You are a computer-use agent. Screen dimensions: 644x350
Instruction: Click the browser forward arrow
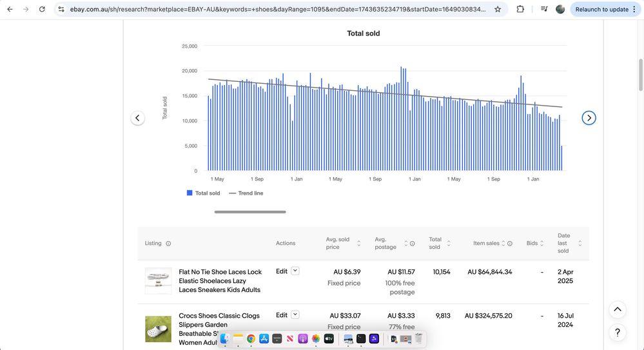[x=26, y=9]
